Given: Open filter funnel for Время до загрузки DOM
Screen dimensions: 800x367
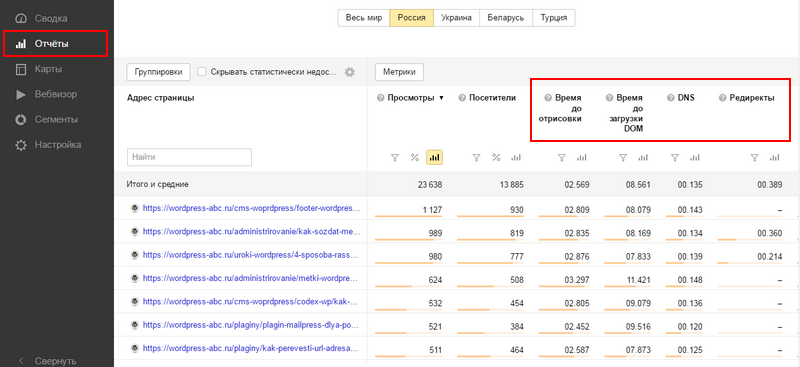Looking at the screenshot, I should click(623, 158).
